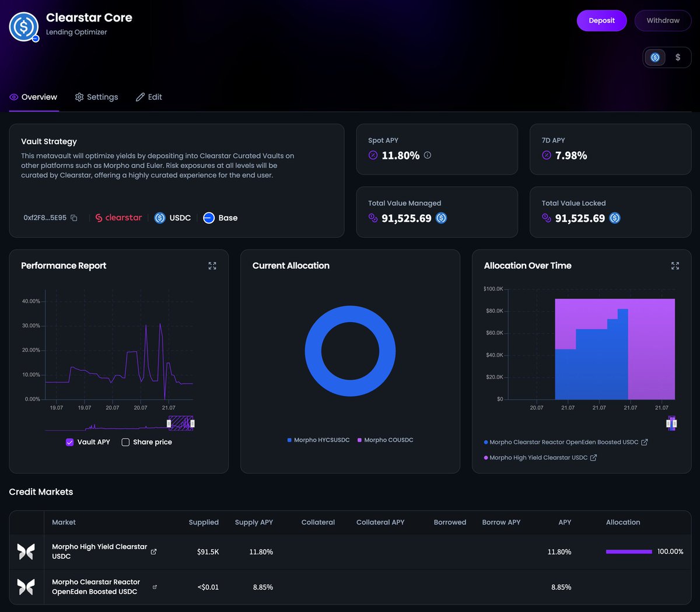Click USDC icon next to Total Value Managed amount
The image size is (700, 612).
(x=442, y=218)
